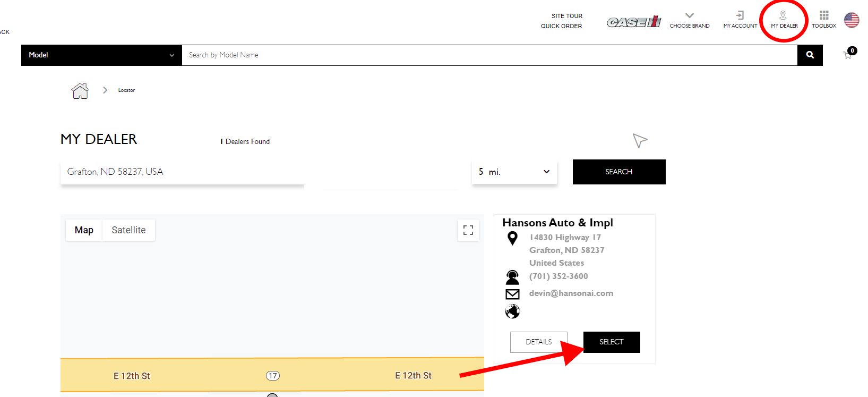Click the Site Tour link

[566, 16]
